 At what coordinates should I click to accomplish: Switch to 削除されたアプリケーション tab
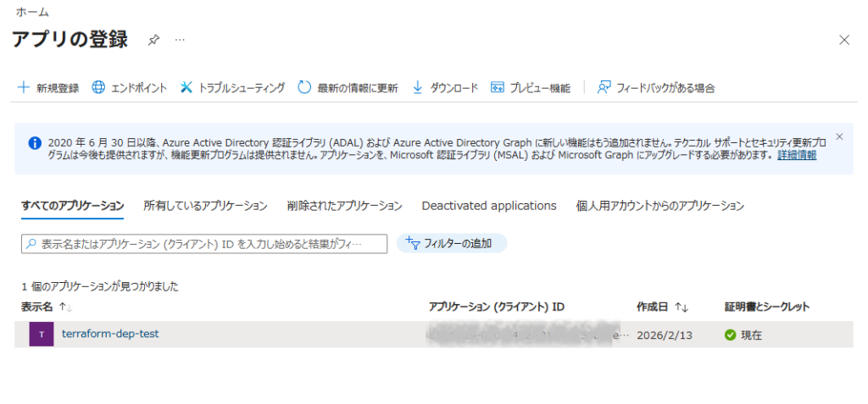pos(344,206)
